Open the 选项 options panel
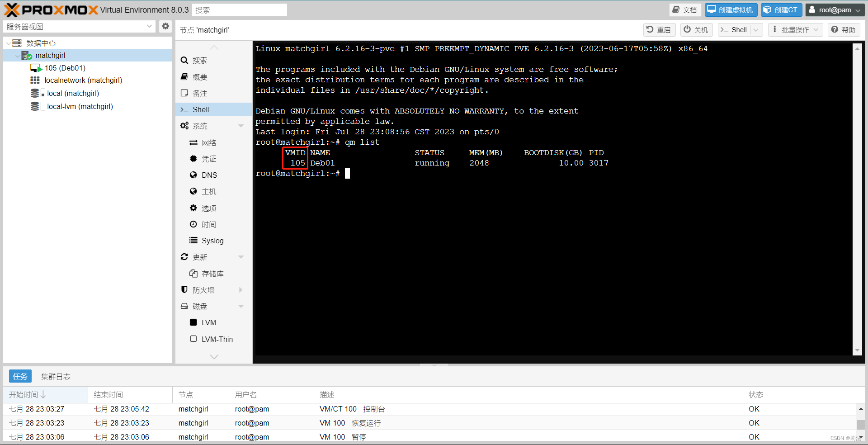This screenshot has width=868, height=445. click(208, 208)
